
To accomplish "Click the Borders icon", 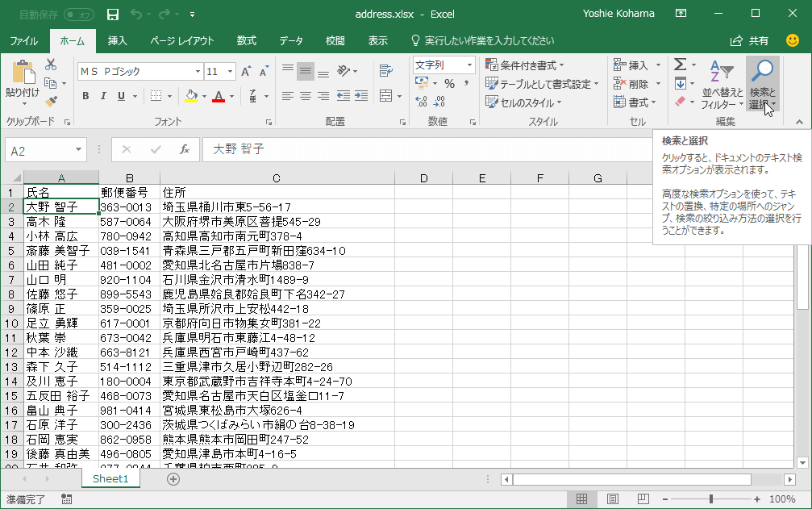I will click(x=156, y=96).
